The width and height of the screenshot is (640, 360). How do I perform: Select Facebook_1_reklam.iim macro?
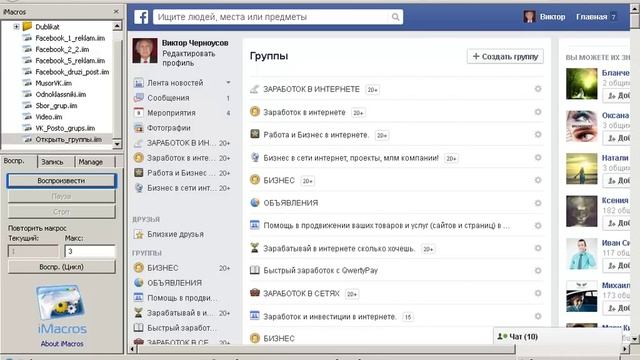(x=70, y=38)
